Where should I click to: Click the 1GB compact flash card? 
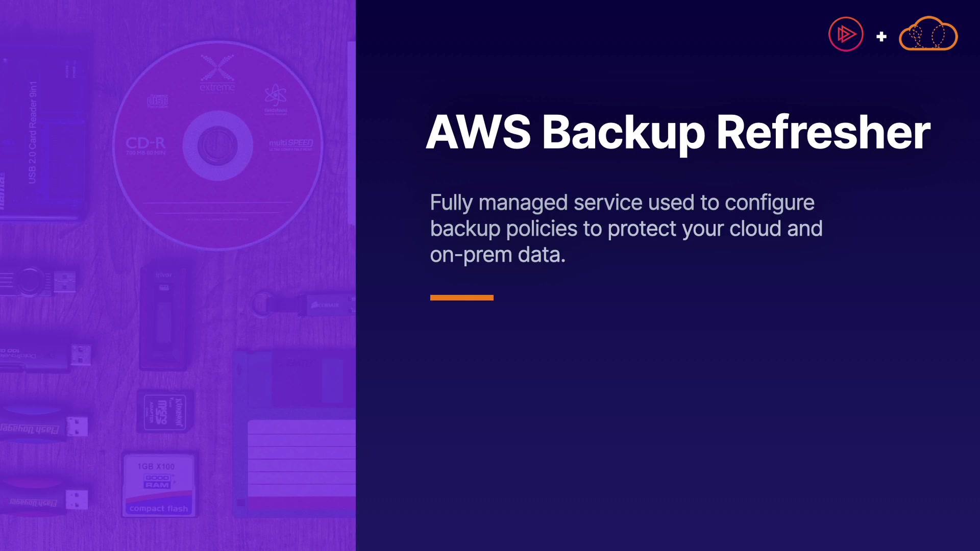point(159,485)
